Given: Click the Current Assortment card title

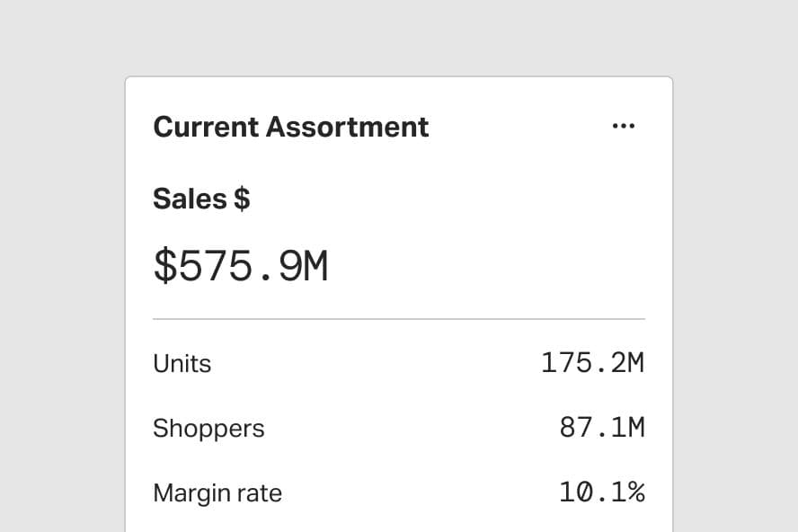Looking at the screenshot, I should click(290, 127).
